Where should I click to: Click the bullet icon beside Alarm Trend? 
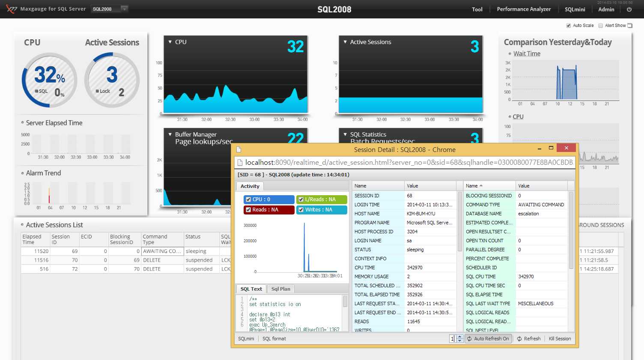pos(22,173)
